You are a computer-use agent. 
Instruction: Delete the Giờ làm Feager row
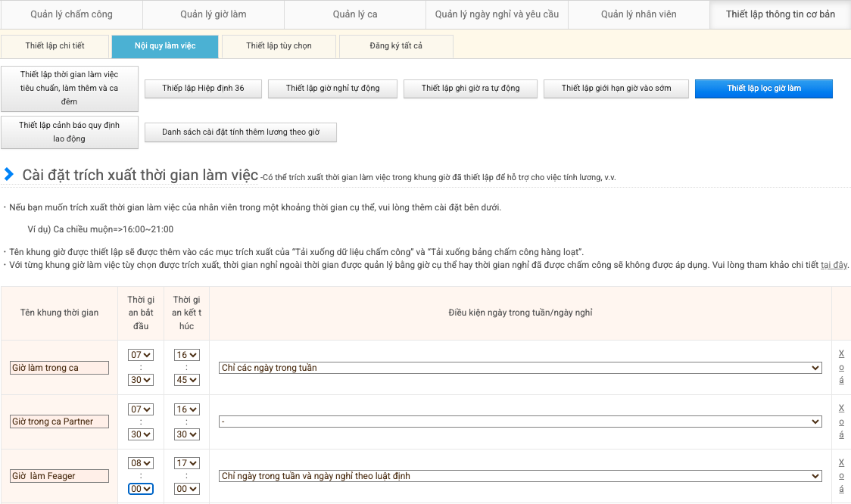pyautogui.click(x=841, y=475)
